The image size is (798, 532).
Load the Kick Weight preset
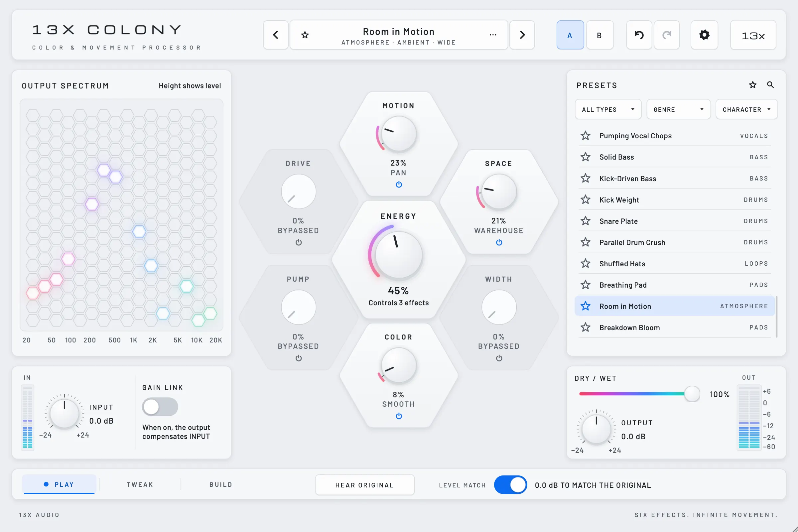(x=675, y=199)
